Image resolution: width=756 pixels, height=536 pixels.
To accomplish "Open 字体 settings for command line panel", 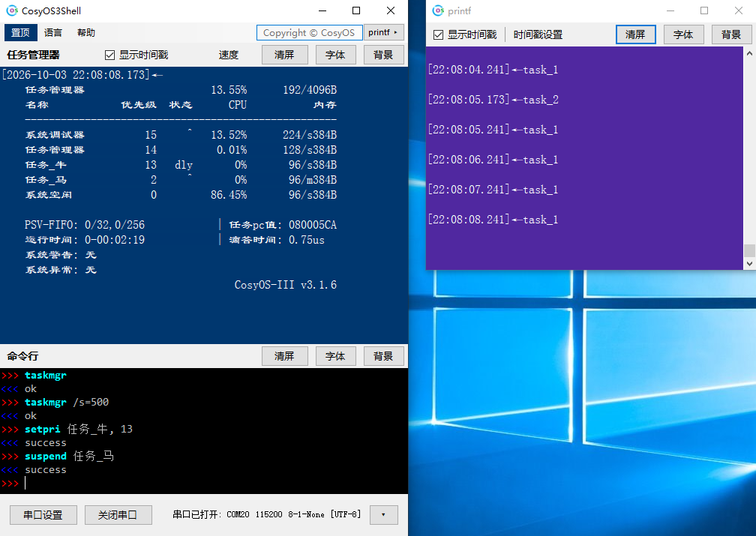I will [335, 356].
